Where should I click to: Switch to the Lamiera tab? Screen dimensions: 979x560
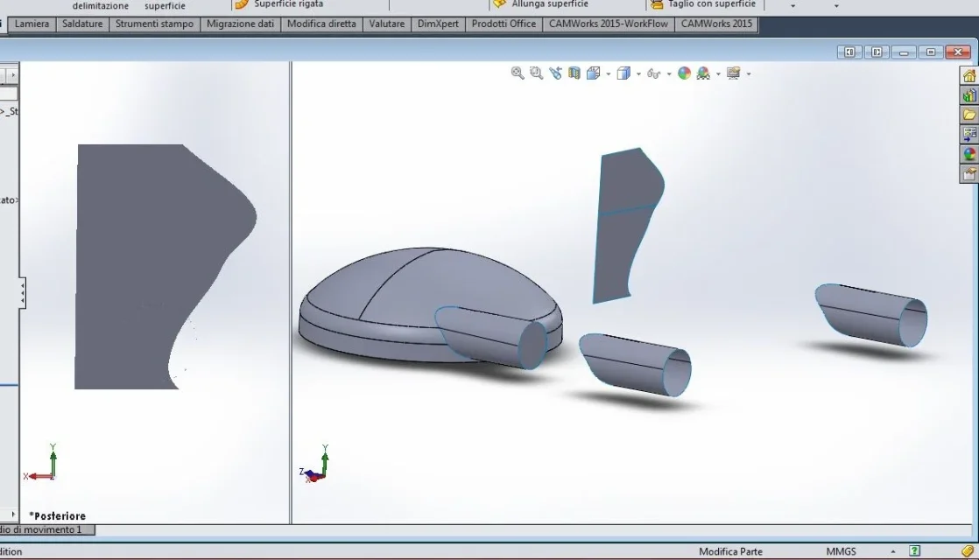pyautogui.click(x=32, y=24)
